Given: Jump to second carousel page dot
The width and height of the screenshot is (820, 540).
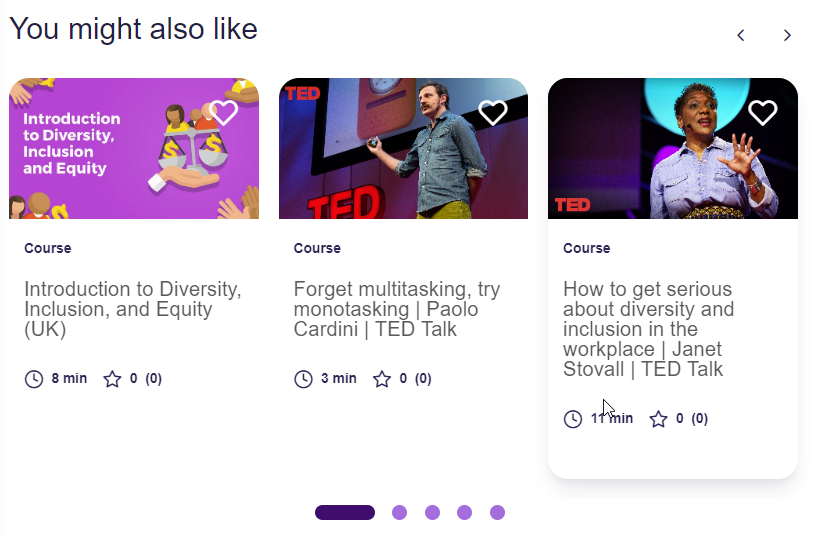Looking at the screenshot, I should (x=399, y=513).
